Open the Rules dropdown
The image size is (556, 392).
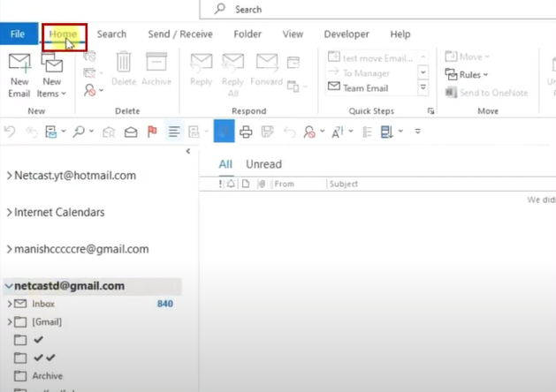pos(467,74)
